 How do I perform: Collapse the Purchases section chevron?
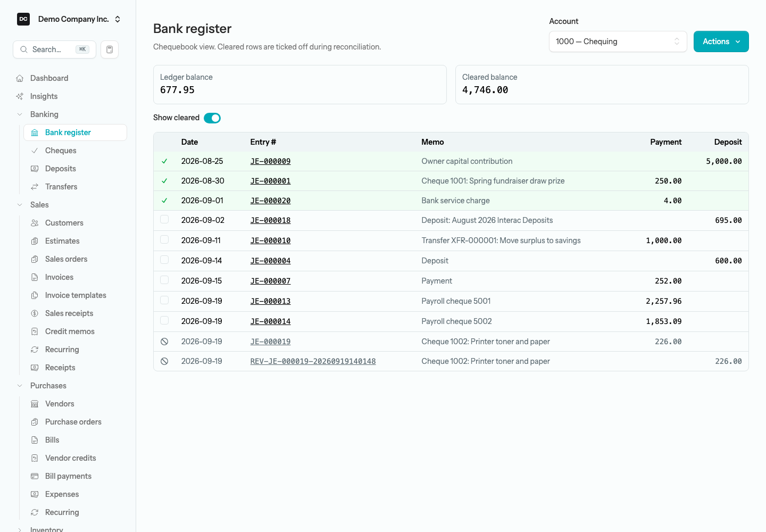[x=20, y=386]
